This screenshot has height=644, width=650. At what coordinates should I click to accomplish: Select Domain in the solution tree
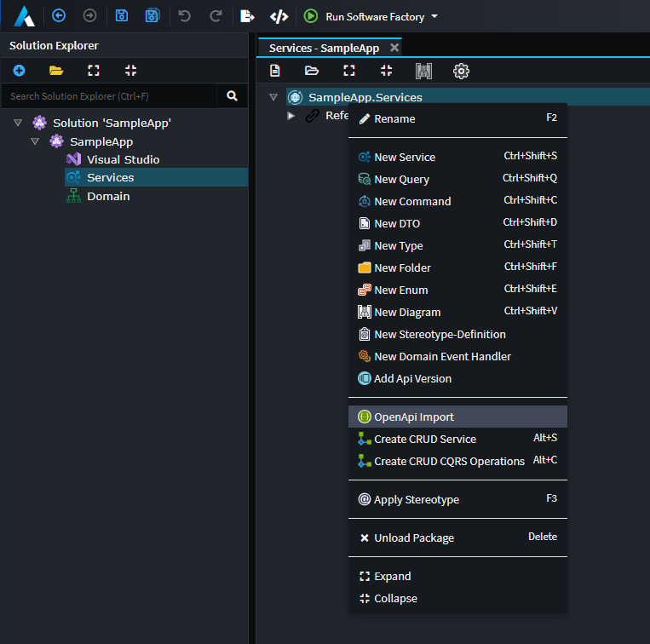[x=108, y=196]
